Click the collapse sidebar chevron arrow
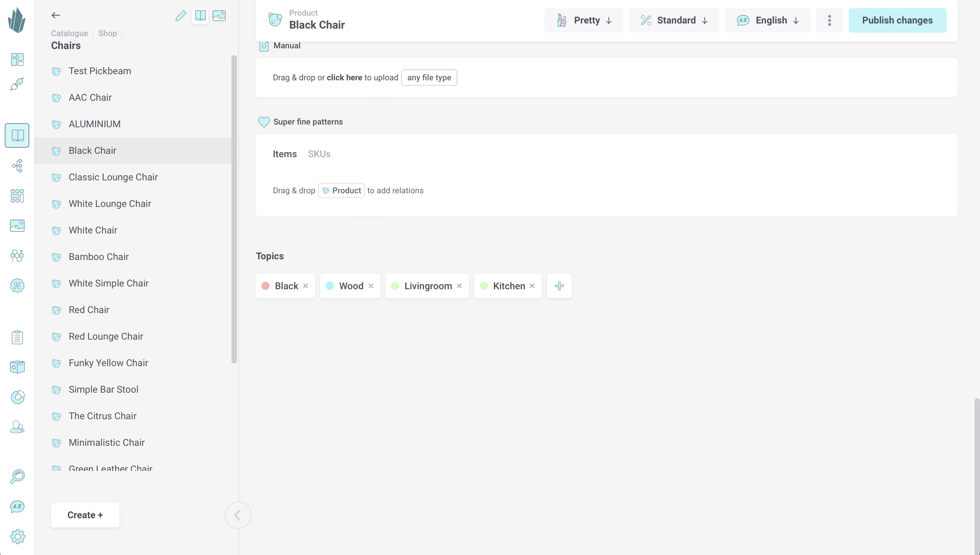 tap(238, 515)
